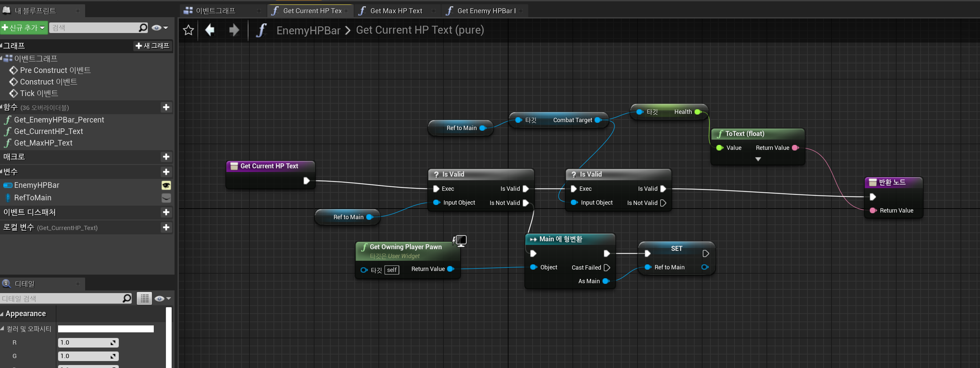980x368 pixels.
Task: Open the Get_EnemyHPBar_Percent function
Action: [59, 119]
